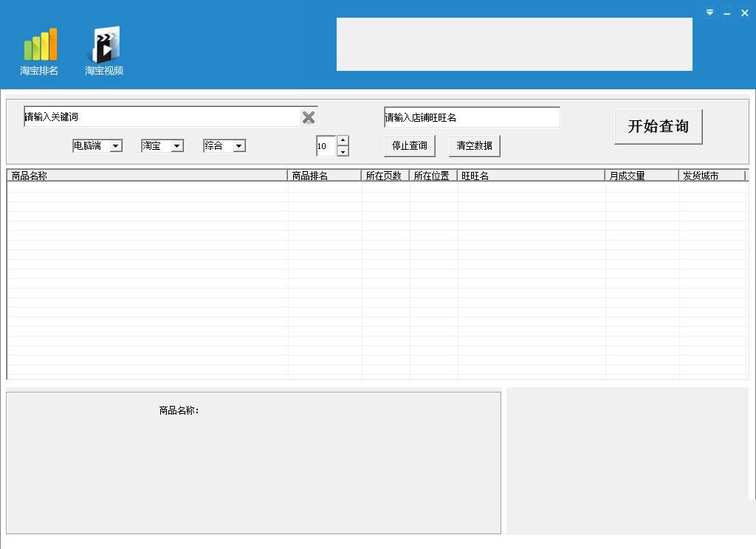This screenshot has height=549, width=756.
Task: Click 清空数据 to clear the data
Action: tap(474, 145)
